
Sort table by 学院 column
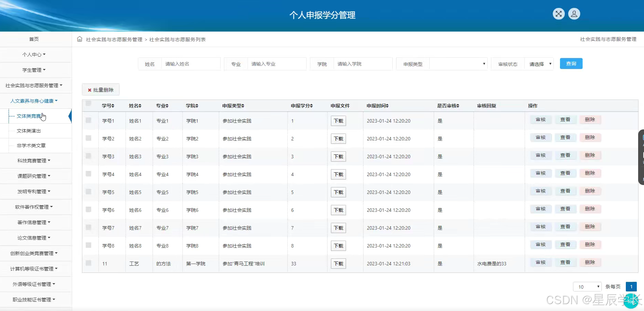[x=192, y=106]
